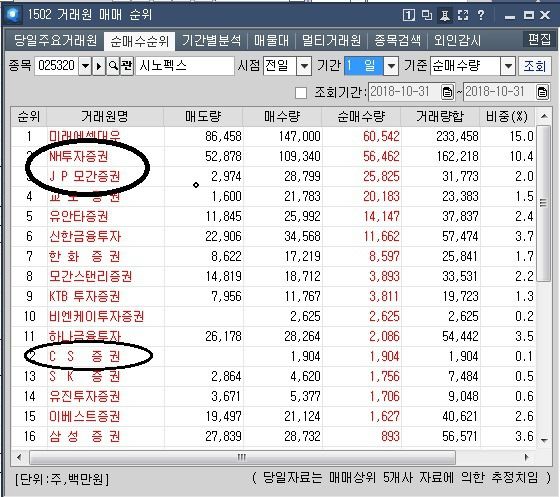Sort by 매도량 column header
Image resolution: width=560 pixels, height=497 pixels.
(203, 116)
